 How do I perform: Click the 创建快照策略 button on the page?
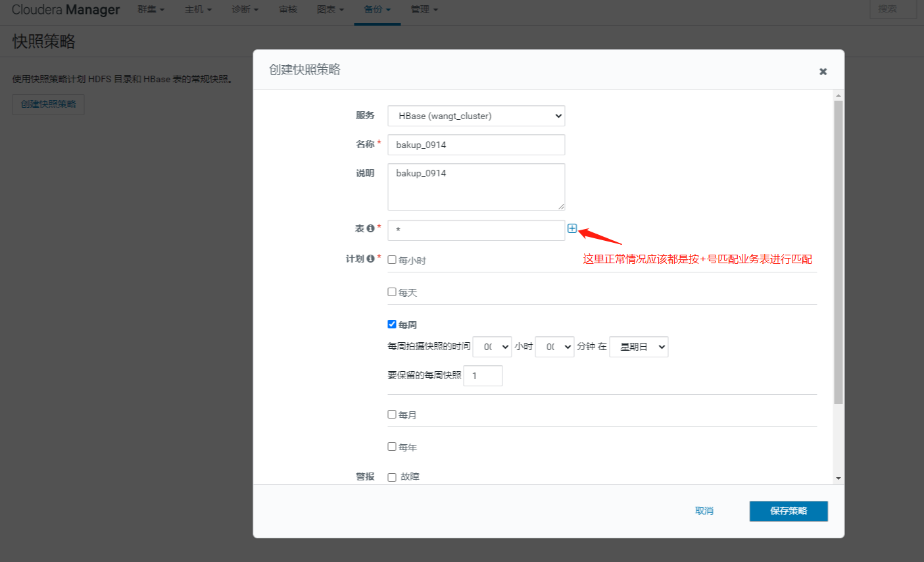[x=49, y=104]
